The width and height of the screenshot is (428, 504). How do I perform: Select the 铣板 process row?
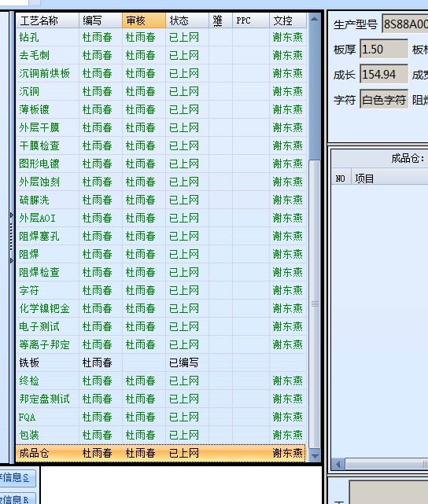click(x=161, y=363)
